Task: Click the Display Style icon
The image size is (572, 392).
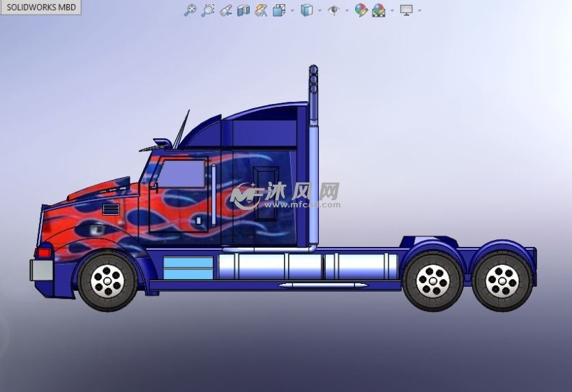Action: [306, 10]
